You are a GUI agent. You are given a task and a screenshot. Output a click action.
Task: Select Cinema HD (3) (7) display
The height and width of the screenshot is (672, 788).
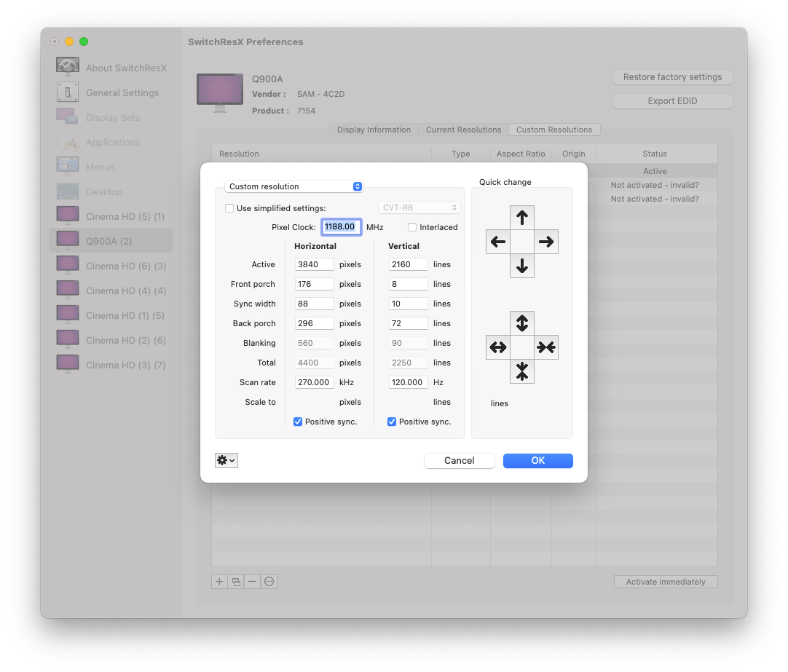(111, 365)
